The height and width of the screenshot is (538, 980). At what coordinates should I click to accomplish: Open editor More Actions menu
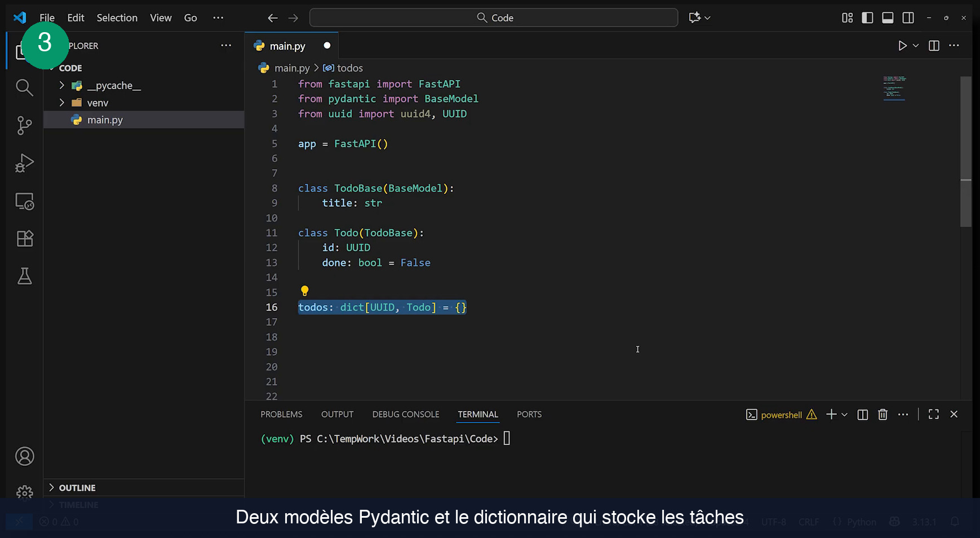[x=954, y=46]
